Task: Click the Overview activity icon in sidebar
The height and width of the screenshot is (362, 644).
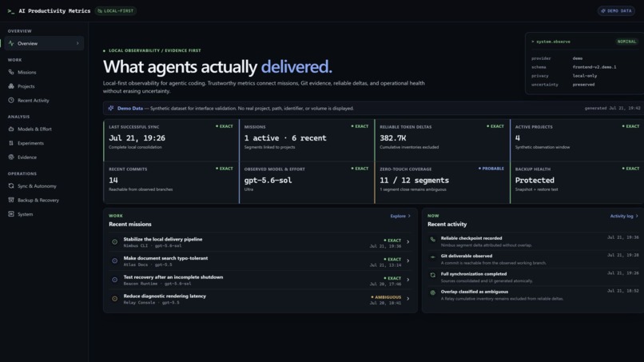Action: pos(11,43)
